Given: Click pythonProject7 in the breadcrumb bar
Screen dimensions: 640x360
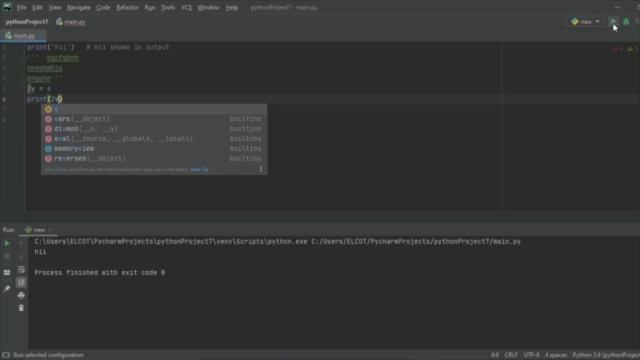Looking at the screenshot, I should [x=27, y=22].
